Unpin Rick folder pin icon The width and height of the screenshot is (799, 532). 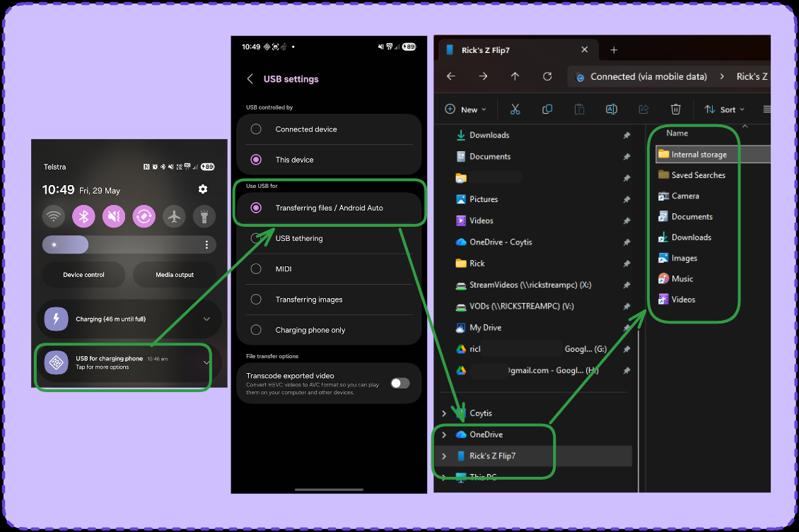[626, 264]
